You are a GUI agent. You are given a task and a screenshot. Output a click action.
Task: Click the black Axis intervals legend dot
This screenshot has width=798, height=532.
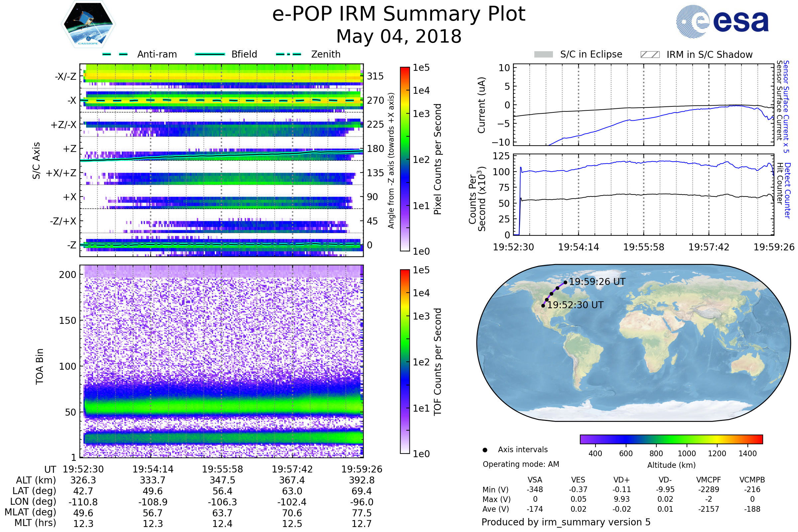pyautogui.click(x=485, y=450)
